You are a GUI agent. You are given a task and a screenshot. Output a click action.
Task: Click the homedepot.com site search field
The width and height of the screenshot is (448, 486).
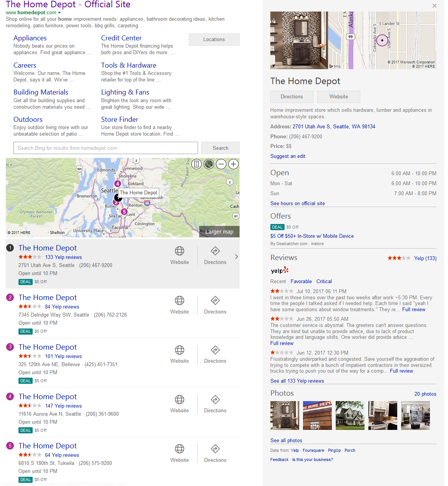106,148
